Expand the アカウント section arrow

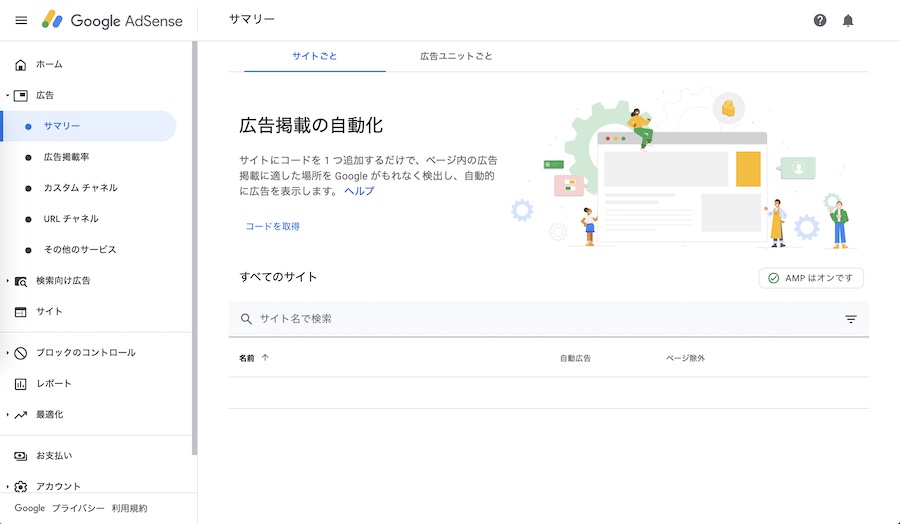[7, 487]
